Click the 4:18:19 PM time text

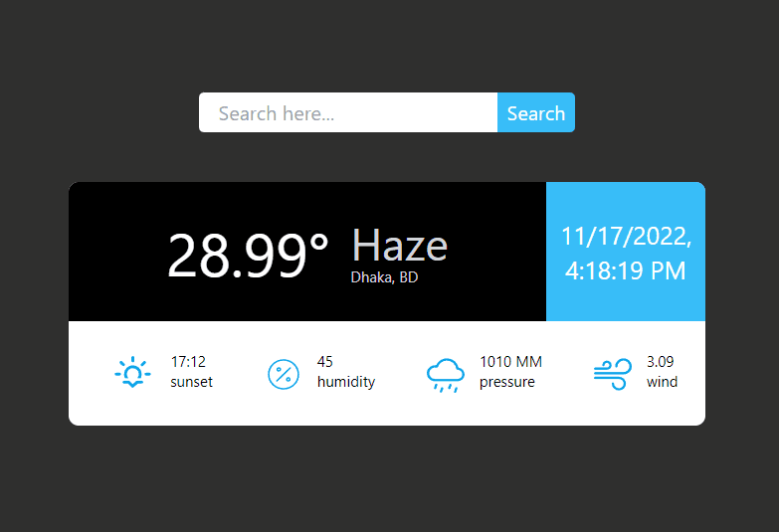click(626, 270)
